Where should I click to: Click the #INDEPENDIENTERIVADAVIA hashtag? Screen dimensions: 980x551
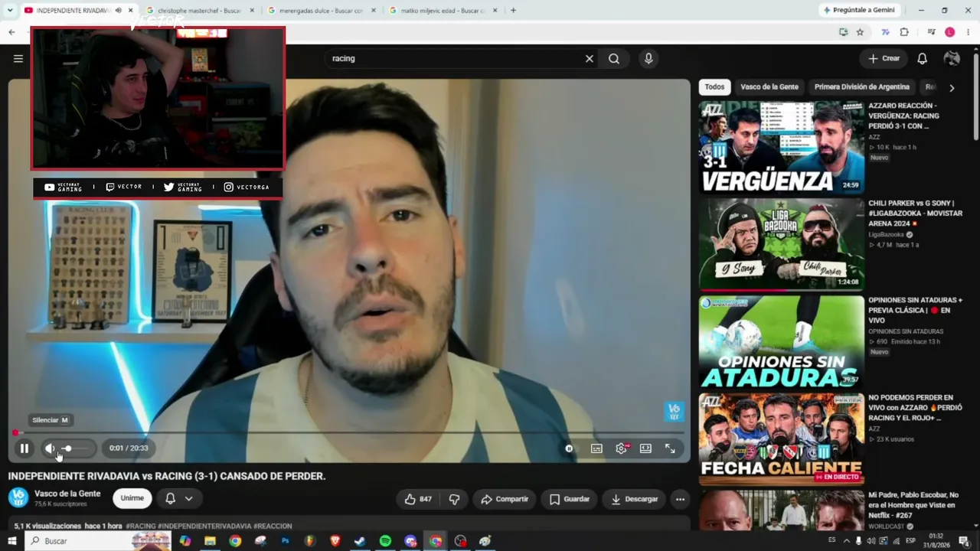tap(204, 527)
